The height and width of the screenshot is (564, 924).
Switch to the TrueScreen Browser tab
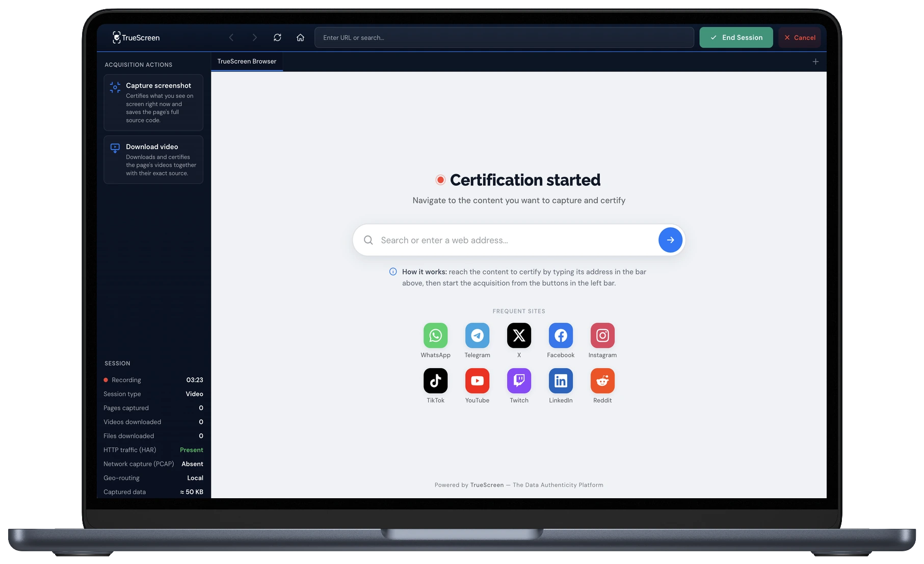point(247,61)
